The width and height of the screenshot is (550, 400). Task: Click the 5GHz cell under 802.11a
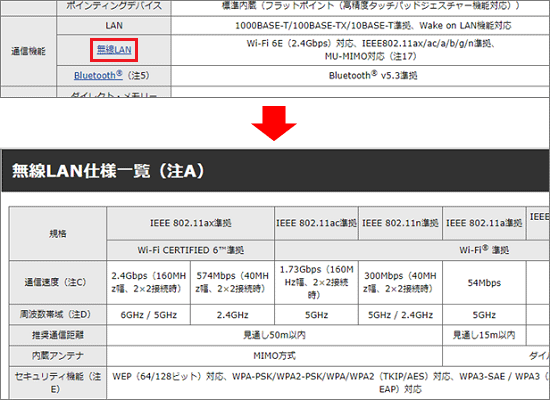(x=484, y=315)
